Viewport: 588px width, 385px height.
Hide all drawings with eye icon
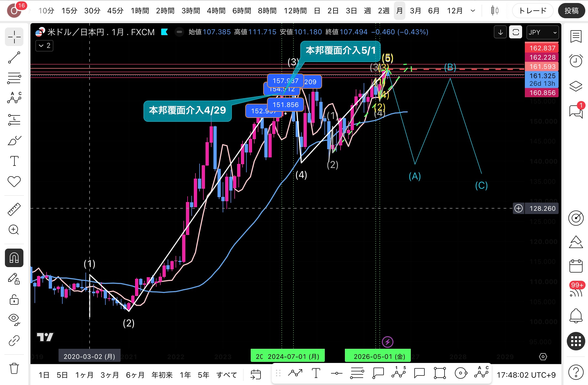pyautogui.click(x=14, y=319)
